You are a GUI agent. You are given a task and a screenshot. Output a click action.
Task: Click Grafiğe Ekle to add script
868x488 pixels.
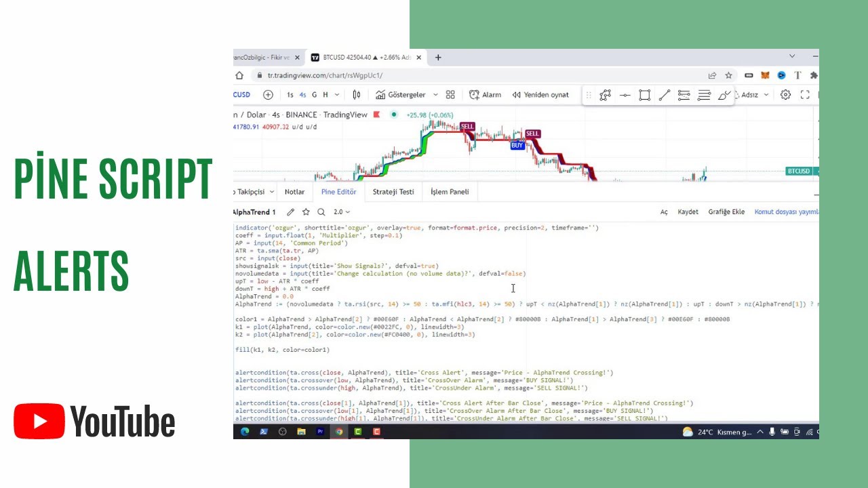click(x=726, y=212)
